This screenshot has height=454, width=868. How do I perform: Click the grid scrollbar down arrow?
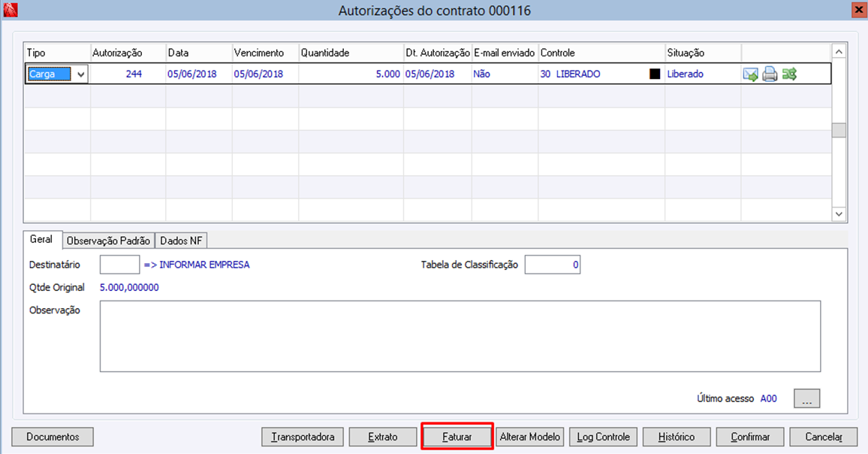(839, 214)
